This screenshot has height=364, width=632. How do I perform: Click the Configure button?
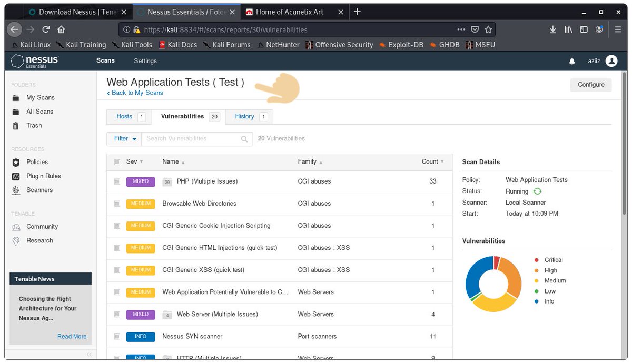(591, 85)
